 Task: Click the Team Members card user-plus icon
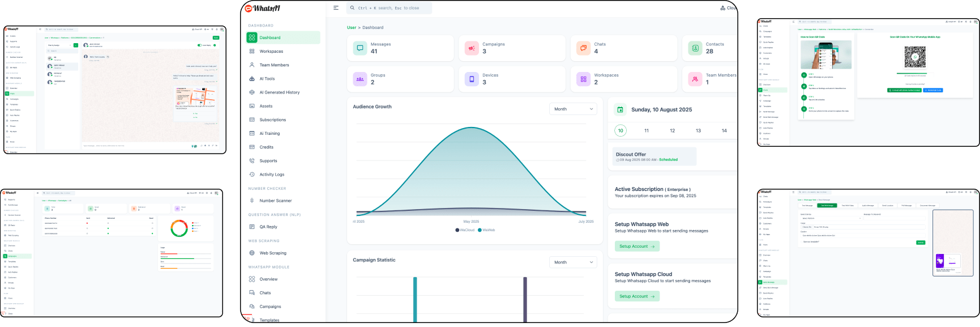tap(695, 79)
